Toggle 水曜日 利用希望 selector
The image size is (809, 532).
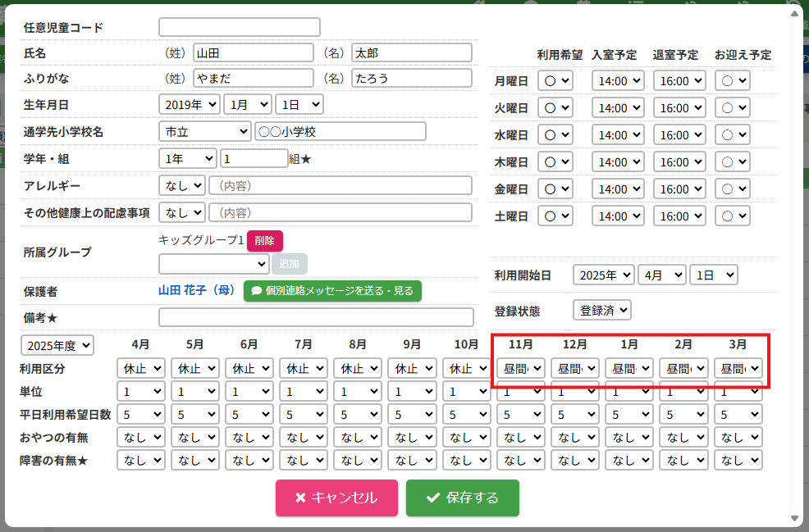coord(555,135)
